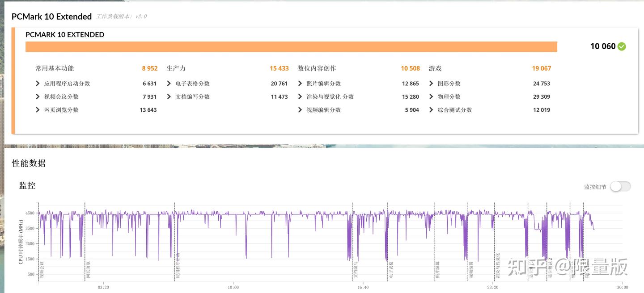Image resolution: width=644 pixels, height=293 pixels.
Task: Click the CPU 时钟频率 (MHz) axis label
Action: pyautogui.click(x=21, y=241)
